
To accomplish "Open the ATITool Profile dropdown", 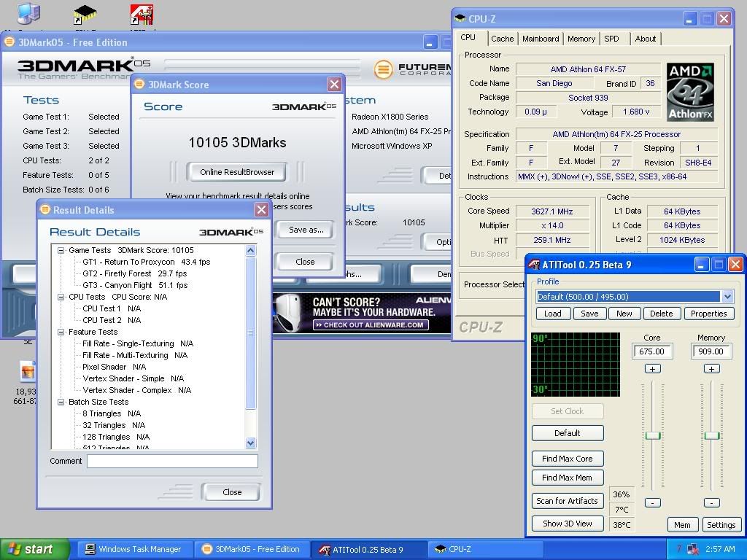I will pyautogui.click(x=727, y=297).
